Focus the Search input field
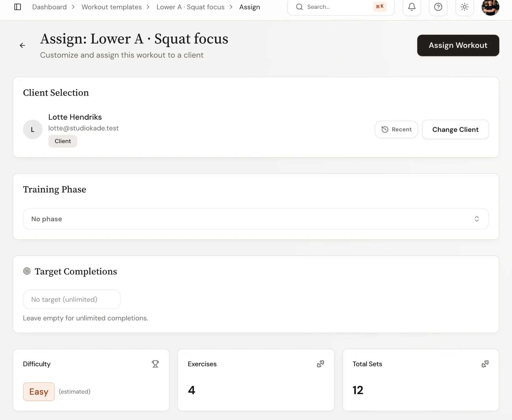512x420 pixels. click(341, 7)
